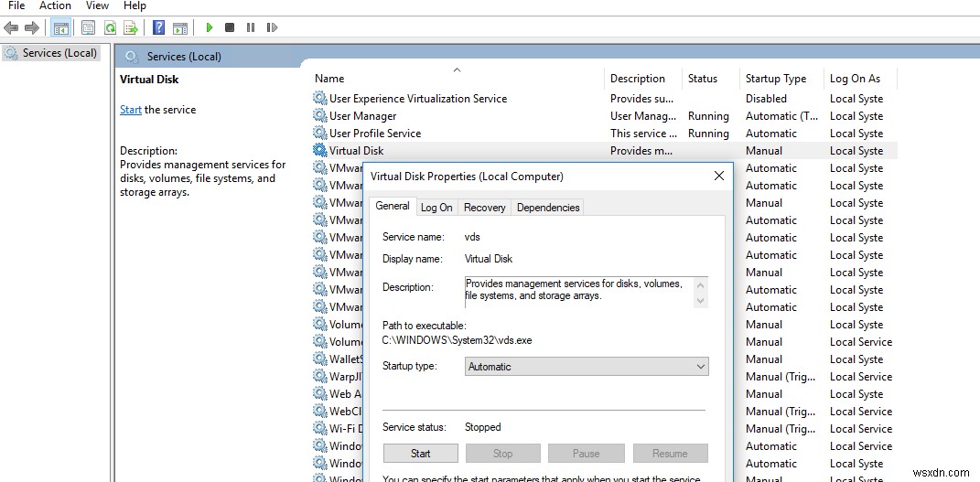Click Services (Local) header gear icon
Viewport: 980px width, 482px height.
pyautogui.click(x=131, y=57)
